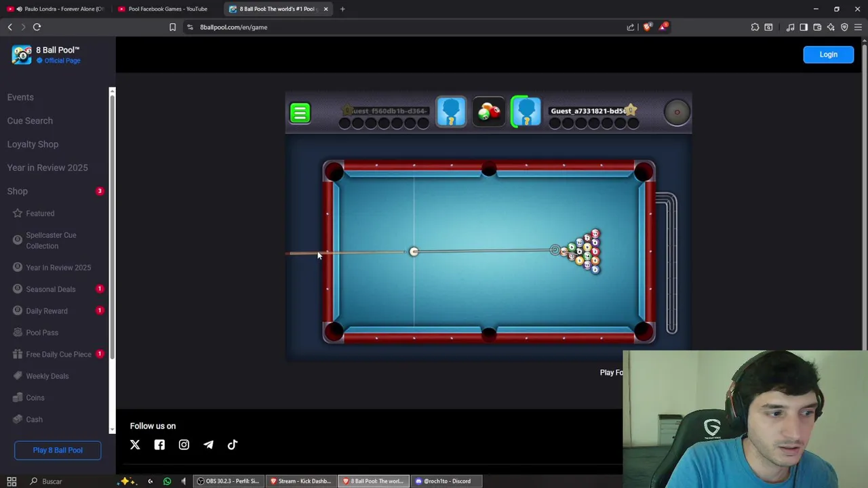Switch to Paulo Londra Forever Alone tab

click(x=56, y=9)
